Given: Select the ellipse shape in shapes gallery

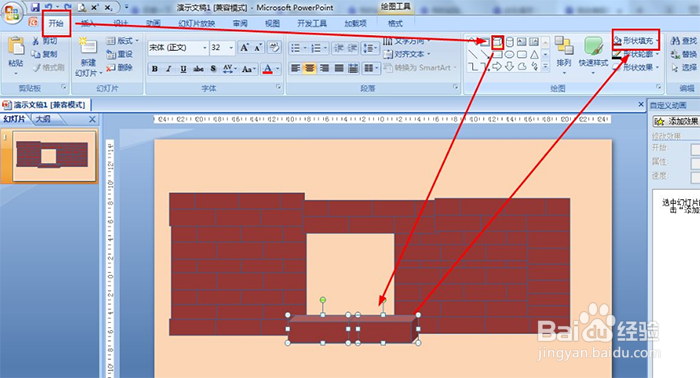Looking at the screenshot, I should pyautogui.click(x=510, y=54).
